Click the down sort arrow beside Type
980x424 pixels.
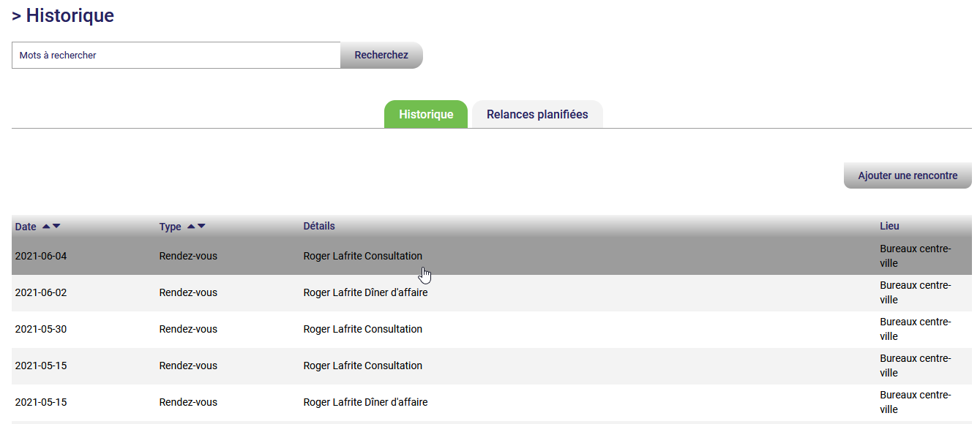(201, 227)
